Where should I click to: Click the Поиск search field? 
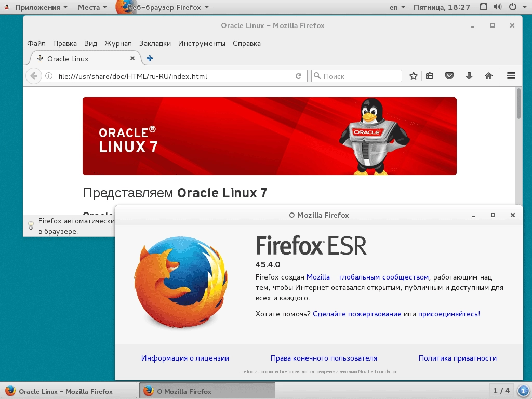356,76
